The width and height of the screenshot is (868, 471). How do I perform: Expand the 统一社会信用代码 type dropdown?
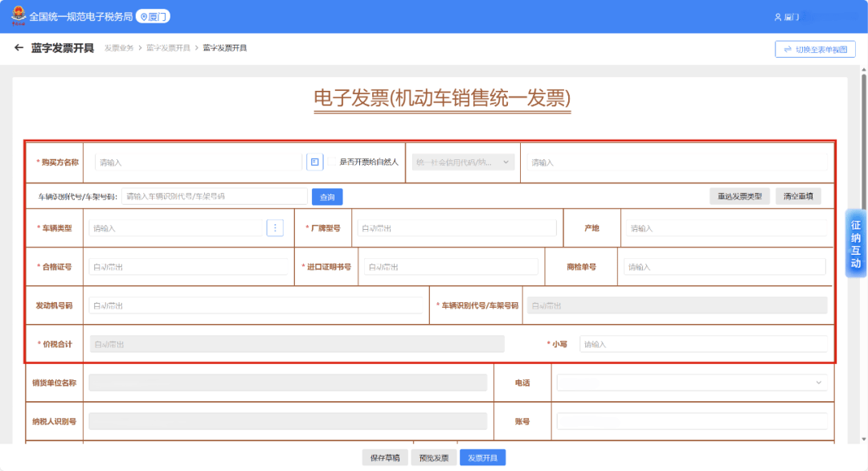pos(463,162)
